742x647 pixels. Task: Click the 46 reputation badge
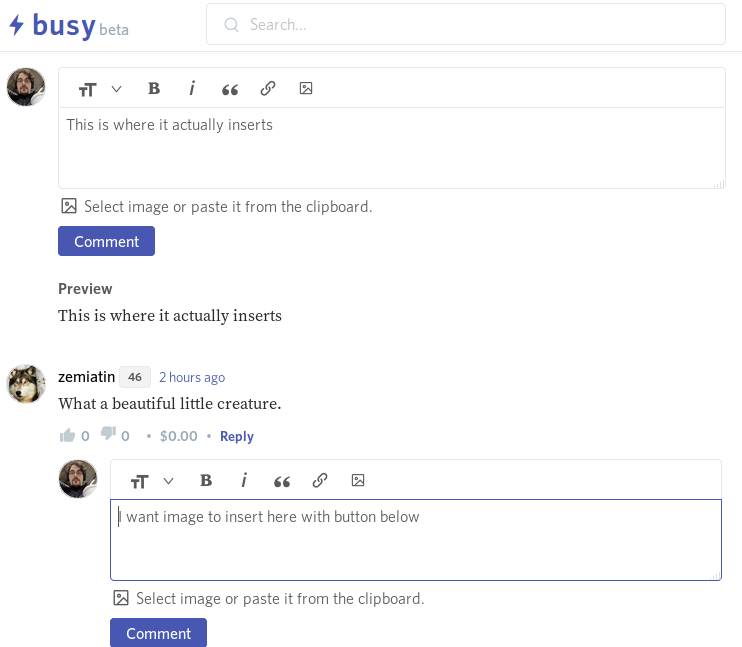135,377
